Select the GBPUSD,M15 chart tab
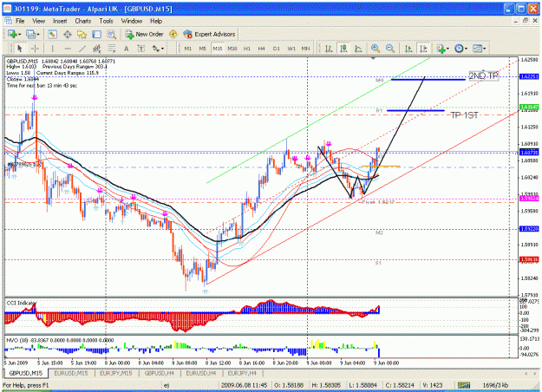 click(26, 373)
